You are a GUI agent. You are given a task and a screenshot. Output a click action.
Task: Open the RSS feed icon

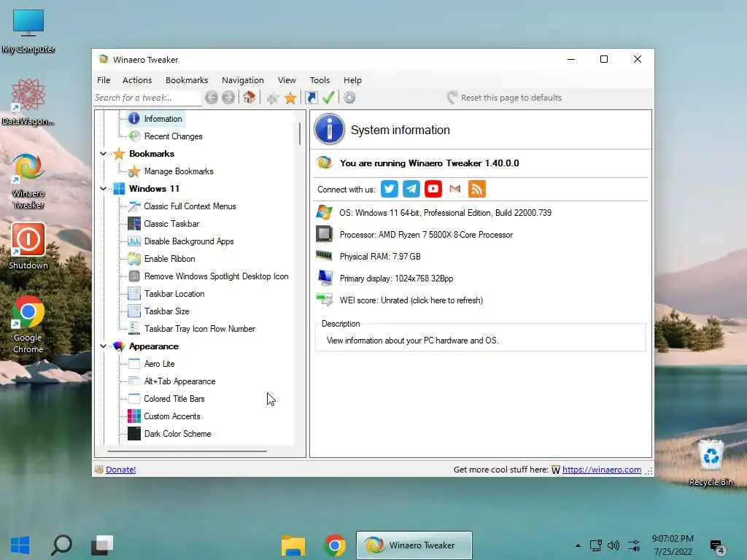tap(477, 189)
